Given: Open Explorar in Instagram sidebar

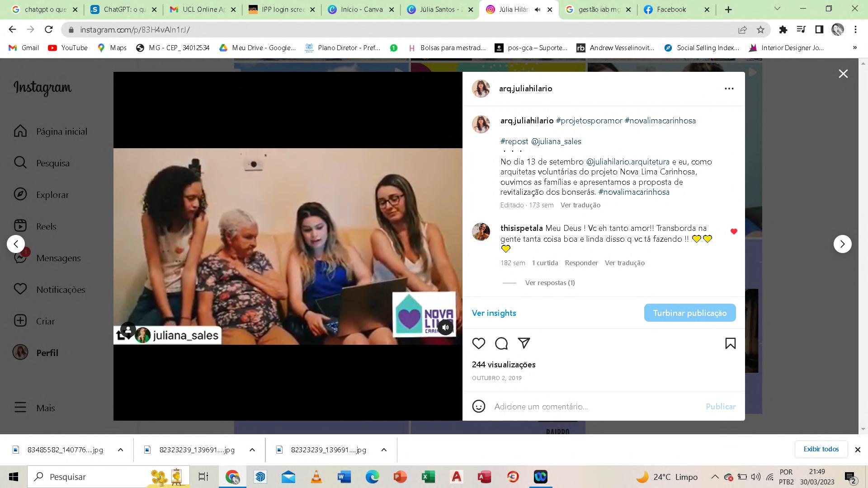Looking at the screenshot, I should tap(52, 195).
